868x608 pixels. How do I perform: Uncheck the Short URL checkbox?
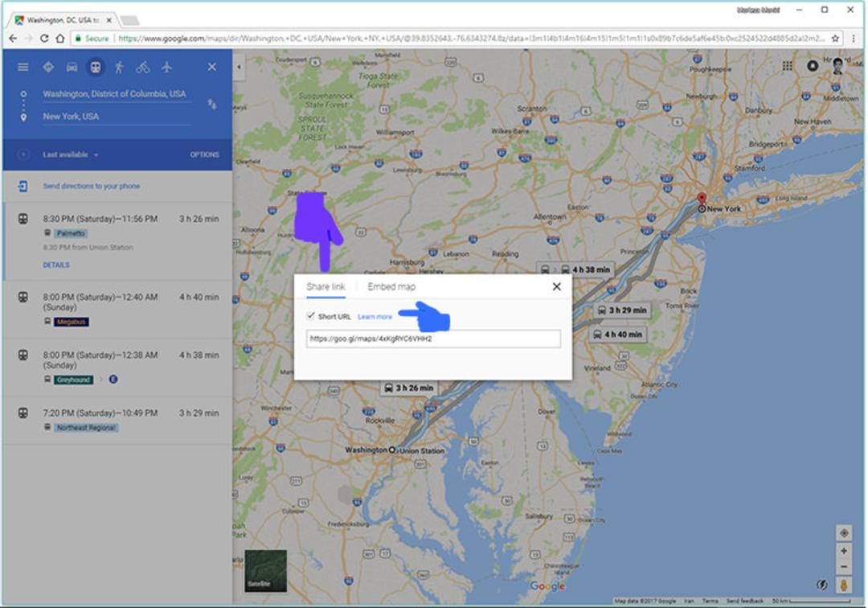pos(310,315)
